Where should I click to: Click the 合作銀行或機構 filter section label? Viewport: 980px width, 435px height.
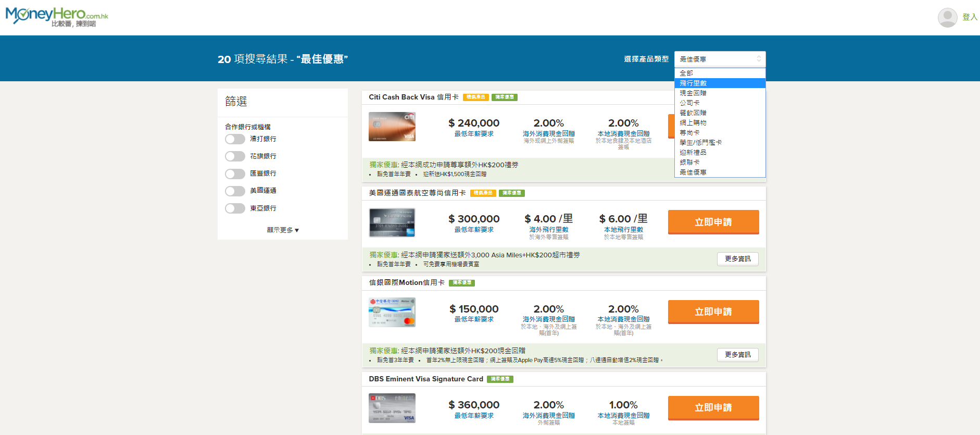click(248, 127)
